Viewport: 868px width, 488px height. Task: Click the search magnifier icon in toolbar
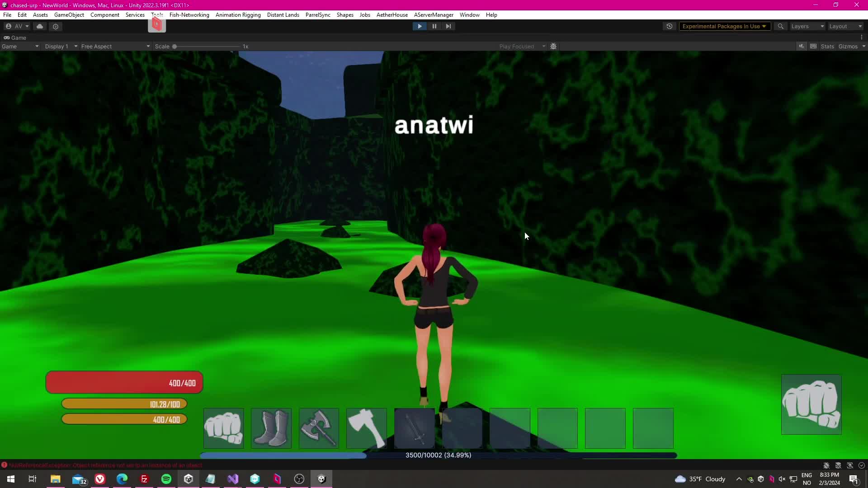780,26
